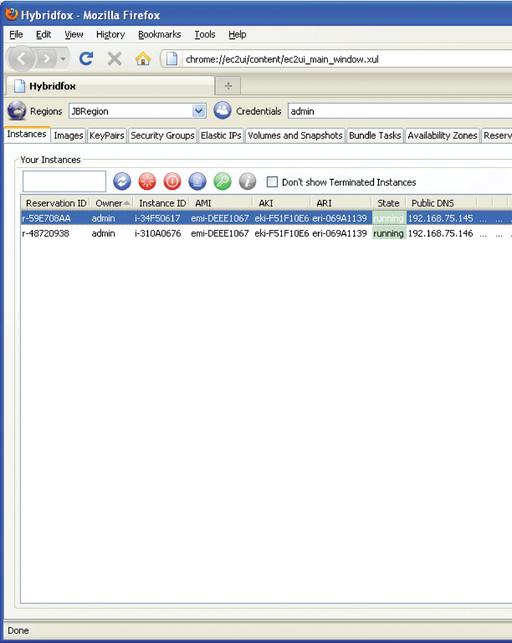Open the Bookmarks menu
Viewport: 512px width, 643px height.
159,34
